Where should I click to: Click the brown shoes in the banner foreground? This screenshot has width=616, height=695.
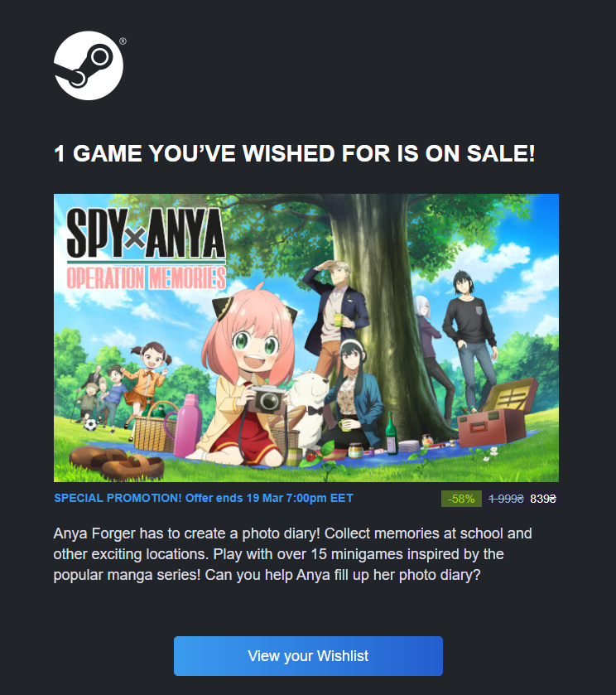(x=117, y=463)
